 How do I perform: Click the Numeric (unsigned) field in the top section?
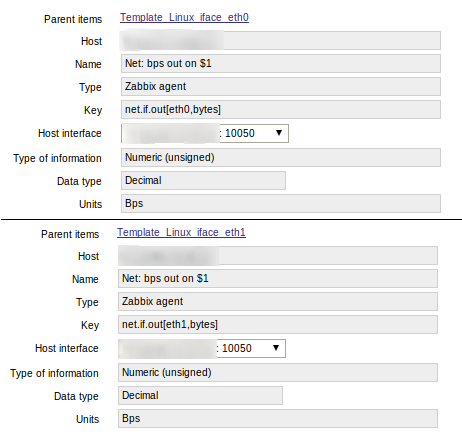click(x=281, y=158)
